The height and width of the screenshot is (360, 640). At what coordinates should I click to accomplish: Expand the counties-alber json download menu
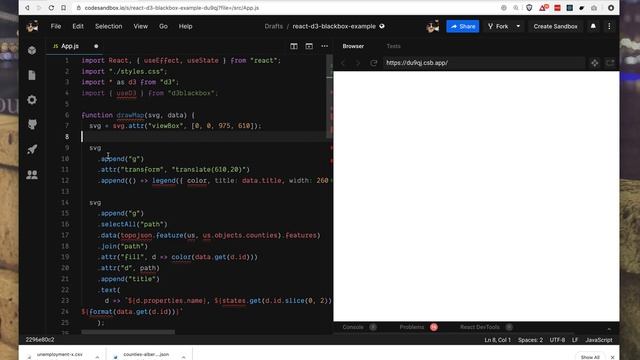(x=183, y=356)
